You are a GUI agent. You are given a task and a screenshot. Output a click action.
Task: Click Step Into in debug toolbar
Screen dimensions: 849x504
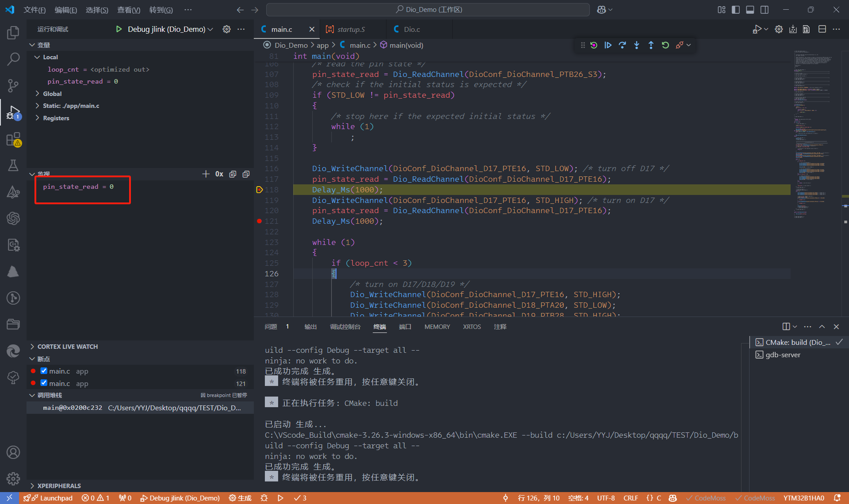click(637, 45)
